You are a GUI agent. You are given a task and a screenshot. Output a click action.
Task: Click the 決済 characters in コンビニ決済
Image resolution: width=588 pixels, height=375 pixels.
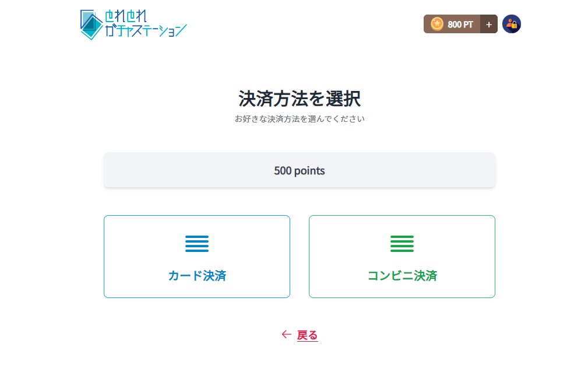pyautogui.click(x=425, y=276)
